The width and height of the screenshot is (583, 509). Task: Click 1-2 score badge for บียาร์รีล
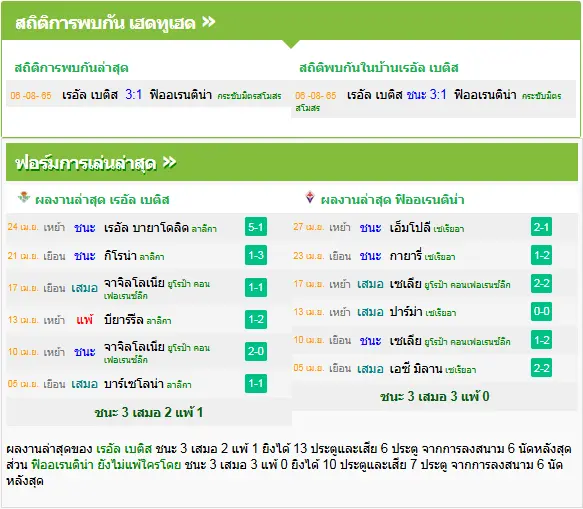click(256, 319)
